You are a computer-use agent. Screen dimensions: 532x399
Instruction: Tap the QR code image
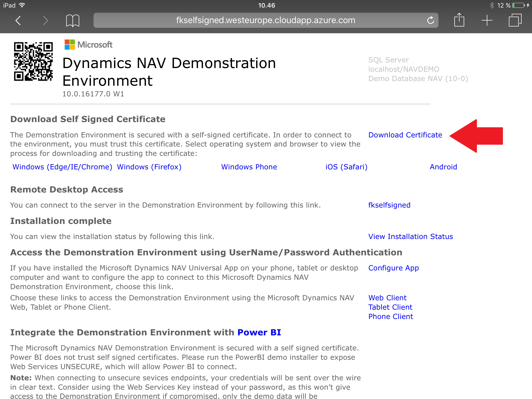point(33,62)
